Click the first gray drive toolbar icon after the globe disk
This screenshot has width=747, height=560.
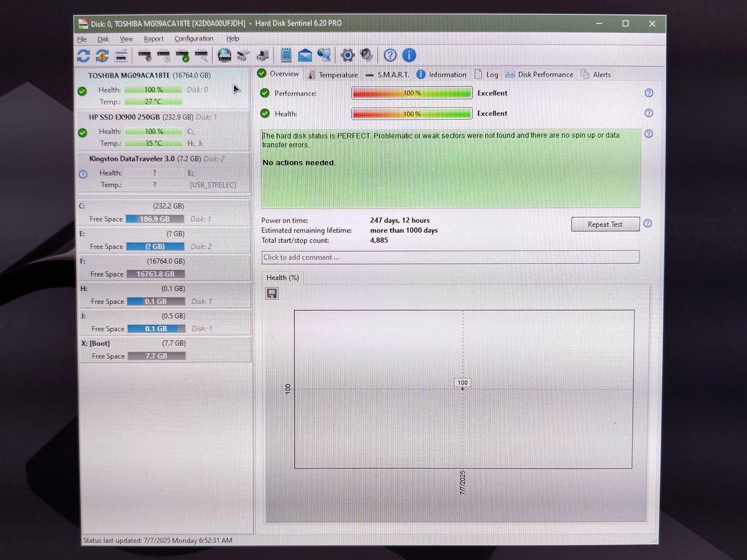243,55
